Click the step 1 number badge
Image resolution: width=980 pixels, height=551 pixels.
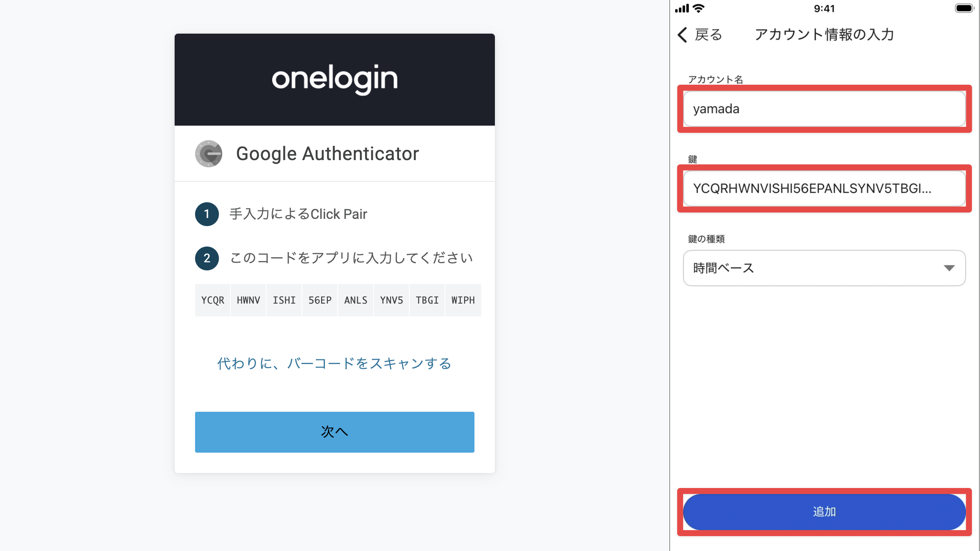[x=207, y=214]
